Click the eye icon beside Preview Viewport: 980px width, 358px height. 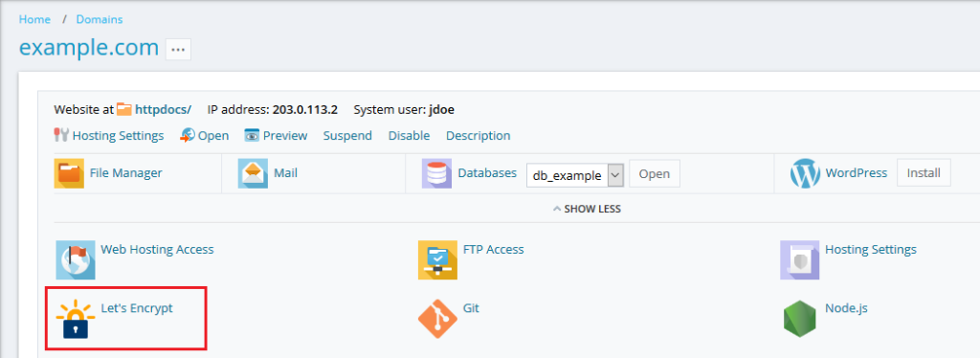coord(252,136)
